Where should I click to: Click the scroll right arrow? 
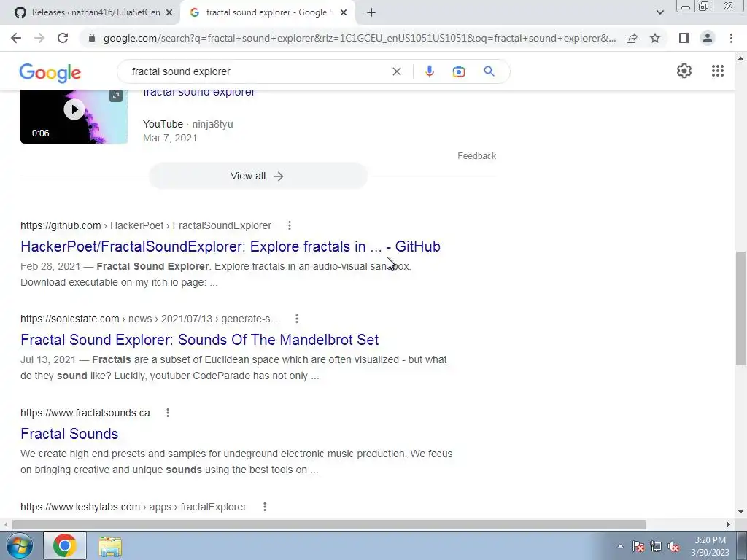(x=728, y=524)
